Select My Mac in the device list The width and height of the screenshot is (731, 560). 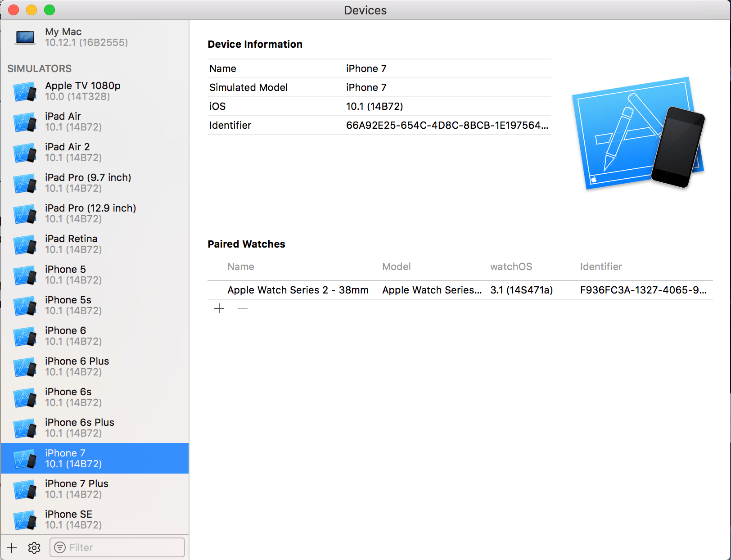(95, 37)
